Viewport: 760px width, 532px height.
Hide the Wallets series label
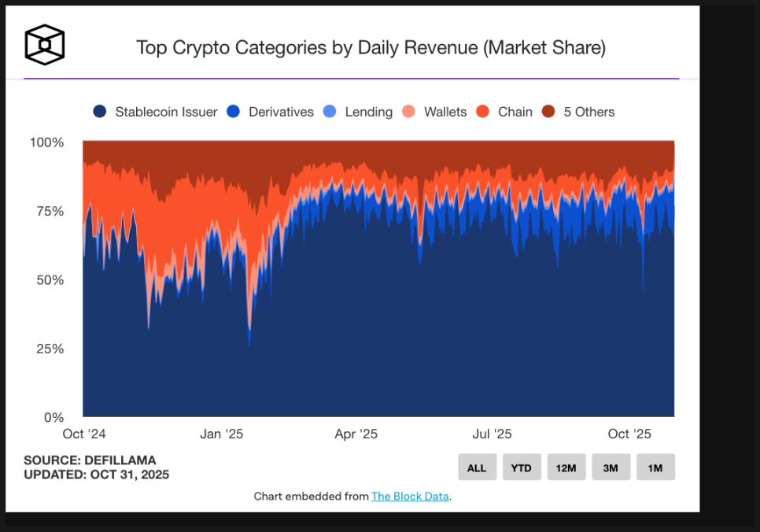point(445,112)
